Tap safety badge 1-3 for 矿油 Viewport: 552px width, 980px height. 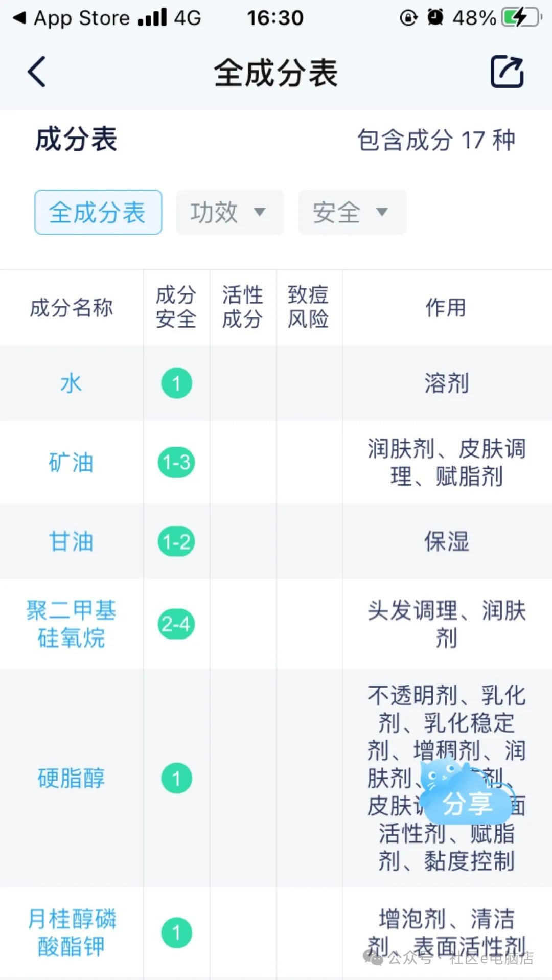176,463
